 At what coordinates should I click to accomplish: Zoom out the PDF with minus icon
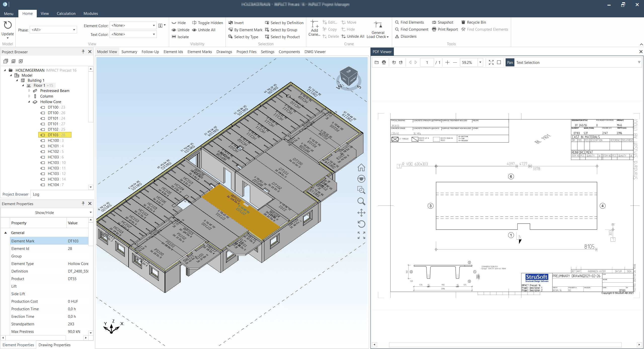[x=455, y=62]
